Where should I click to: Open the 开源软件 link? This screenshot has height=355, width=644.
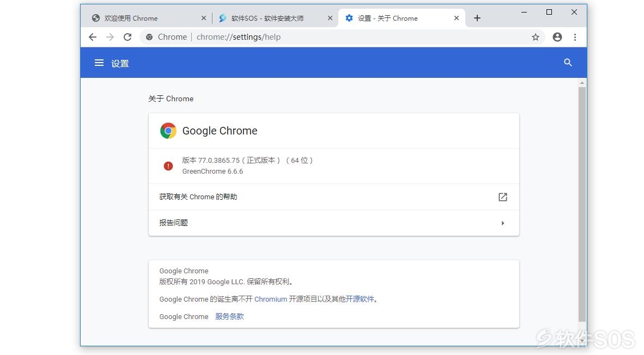[x=360, y=299]
